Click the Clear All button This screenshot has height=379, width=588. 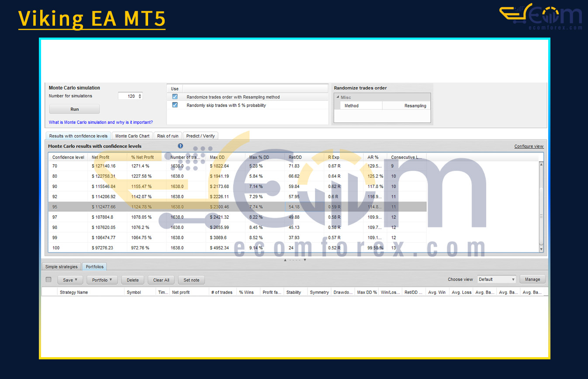point(161,280)
